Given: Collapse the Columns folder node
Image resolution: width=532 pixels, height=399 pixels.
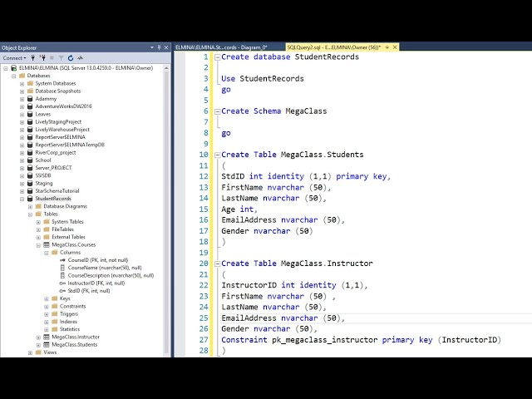Looking at the screenshot, I should pos(47,253).
